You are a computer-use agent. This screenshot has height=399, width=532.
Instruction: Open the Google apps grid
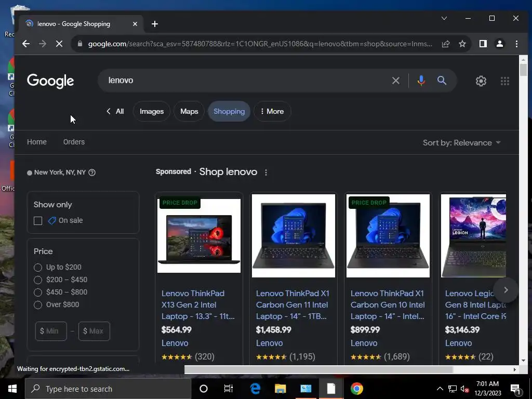pos(505,81)
